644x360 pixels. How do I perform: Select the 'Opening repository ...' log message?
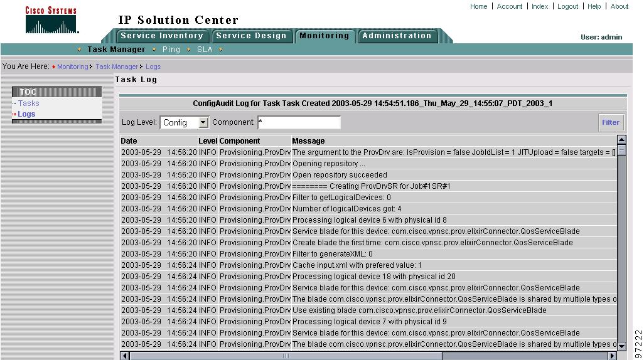(328, 163)
